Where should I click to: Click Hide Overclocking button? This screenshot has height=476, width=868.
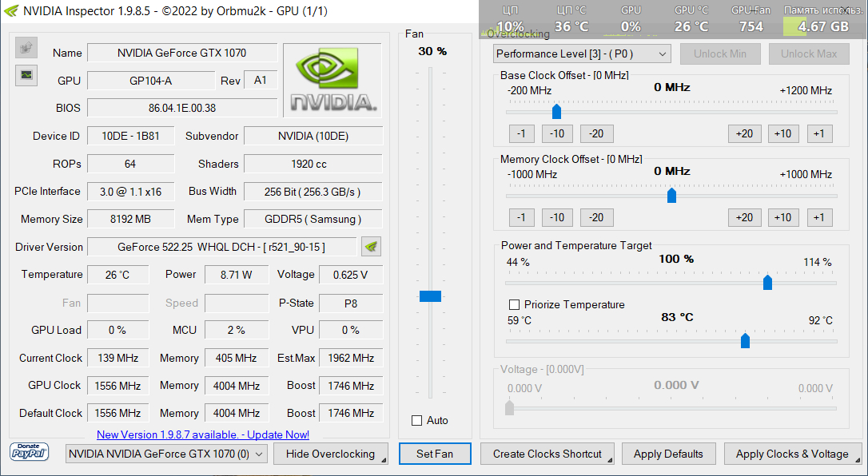coord(331,454)
